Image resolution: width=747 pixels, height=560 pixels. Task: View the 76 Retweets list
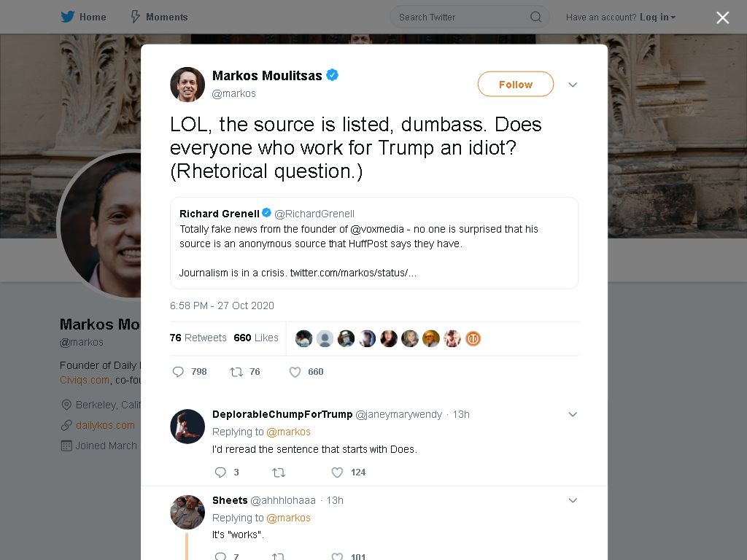tap(198, 338)
